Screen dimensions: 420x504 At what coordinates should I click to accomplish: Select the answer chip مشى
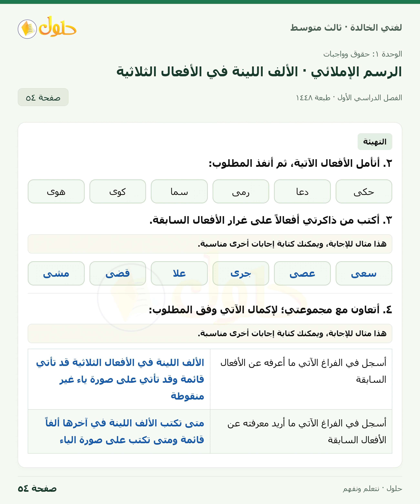pos(56,273)
